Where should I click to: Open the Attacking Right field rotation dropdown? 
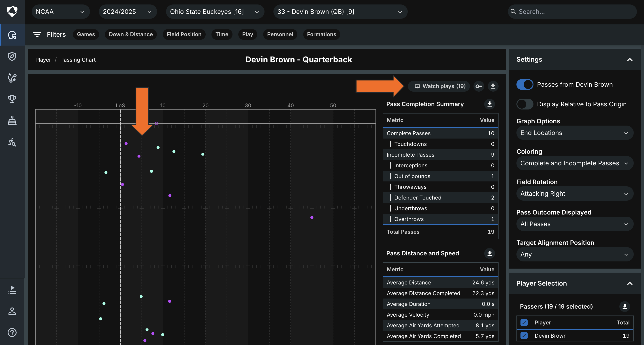pos(575,194)
